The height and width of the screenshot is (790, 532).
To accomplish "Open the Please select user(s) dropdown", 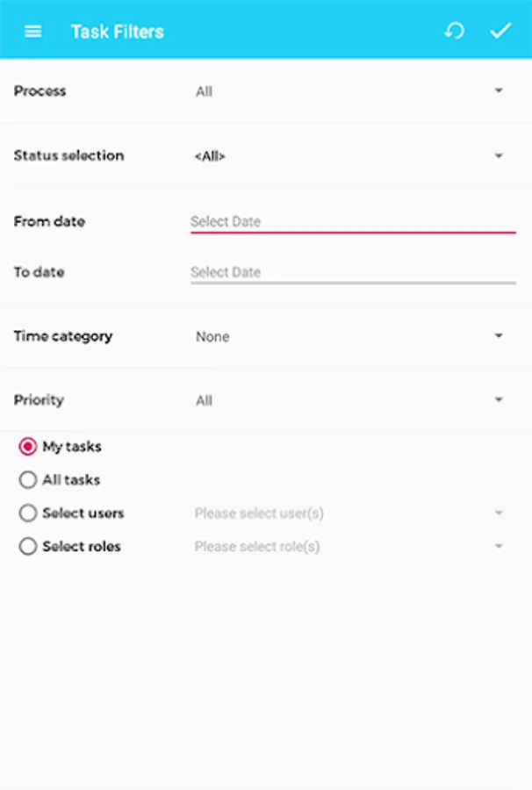I will tap(349, 513).
